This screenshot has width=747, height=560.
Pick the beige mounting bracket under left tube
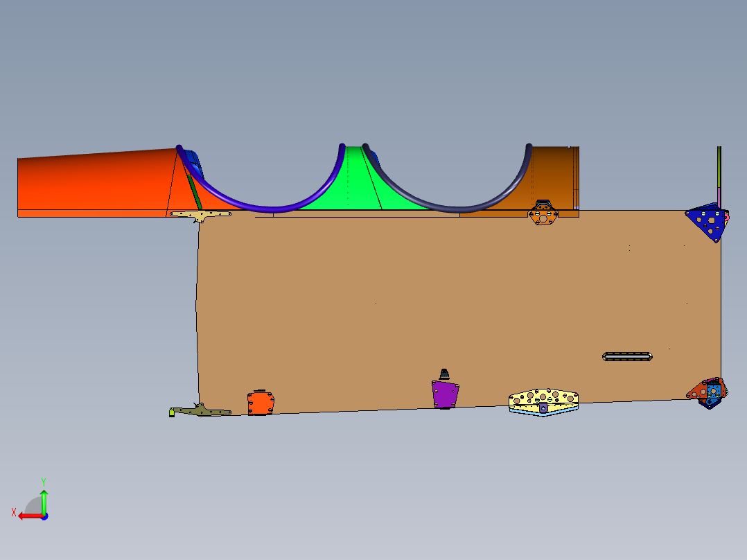(200, 216)
